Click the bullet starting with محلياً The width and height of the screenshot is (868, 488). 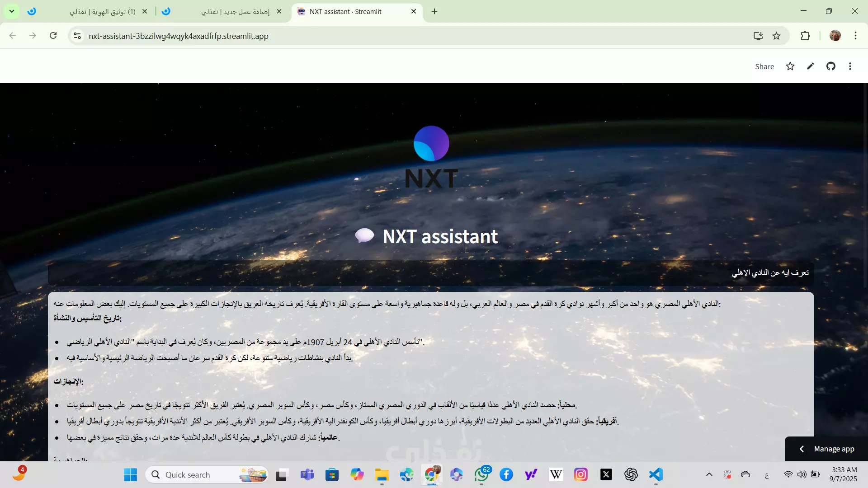click(322, 405)
